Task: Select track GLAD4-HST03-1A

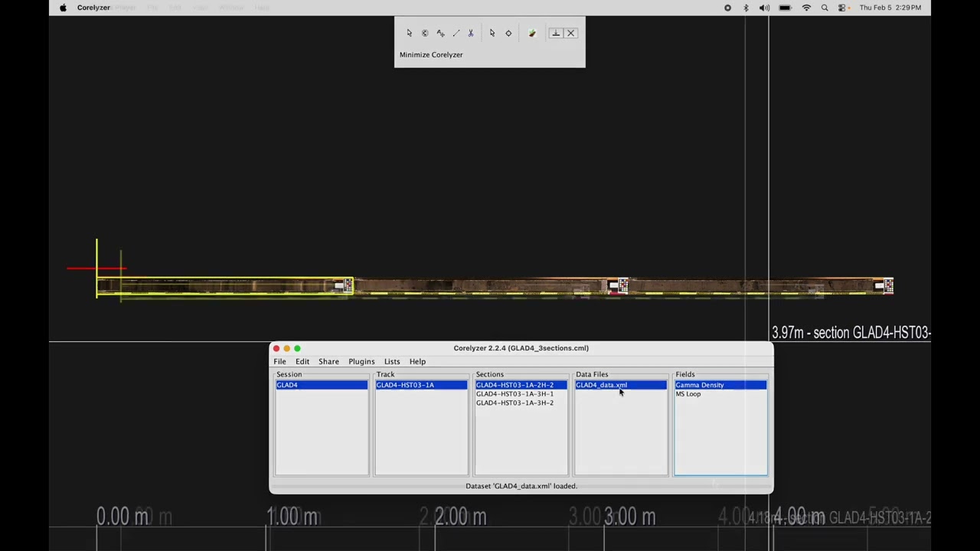Action: tap(421, 385)
